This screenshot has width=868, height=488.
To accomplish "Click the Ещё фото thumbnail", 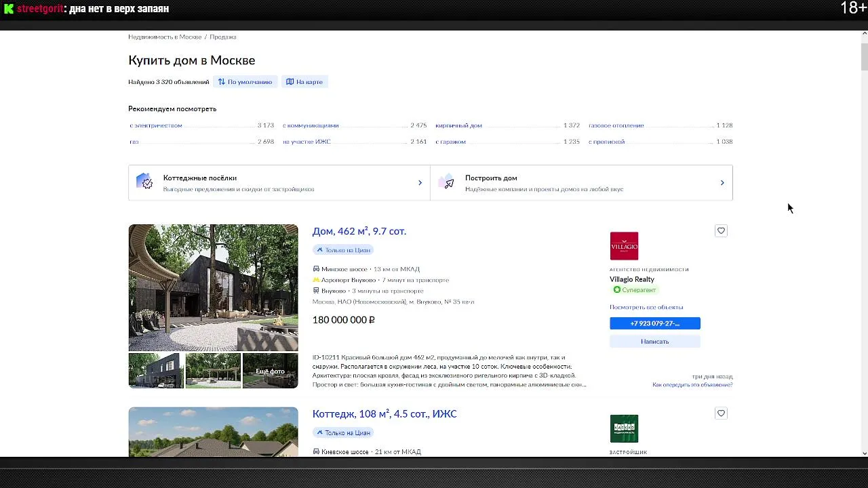I will point(270,371).
